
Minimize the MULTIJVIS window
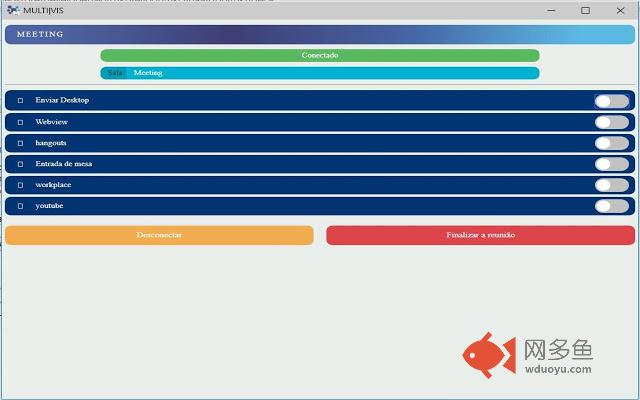click(551, 11)
